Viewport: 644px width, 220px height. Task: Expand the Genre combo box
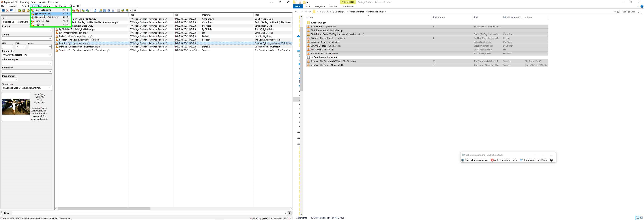50,47
